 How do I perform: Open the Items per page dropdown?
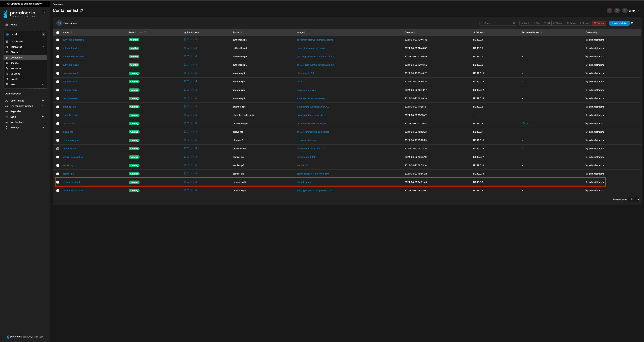pos(634,199)
